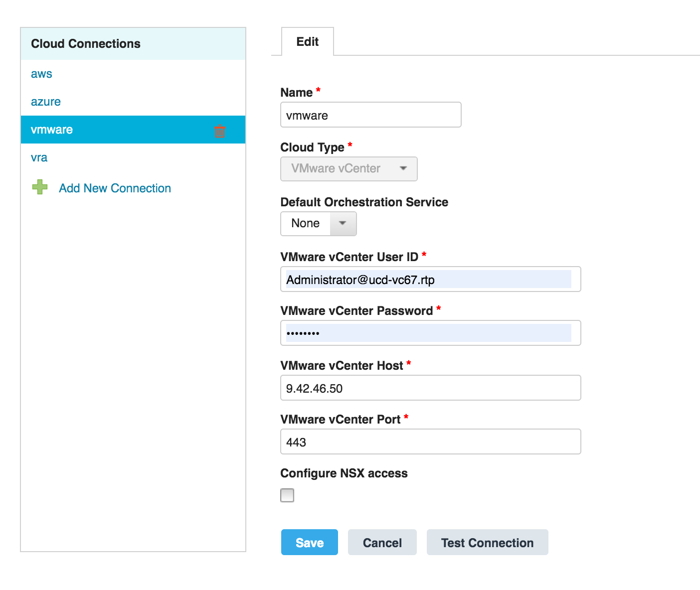Viewport: 700px width, 590px height.
Task: Click the green plus icon to add connection
Action: click(40, 187)
